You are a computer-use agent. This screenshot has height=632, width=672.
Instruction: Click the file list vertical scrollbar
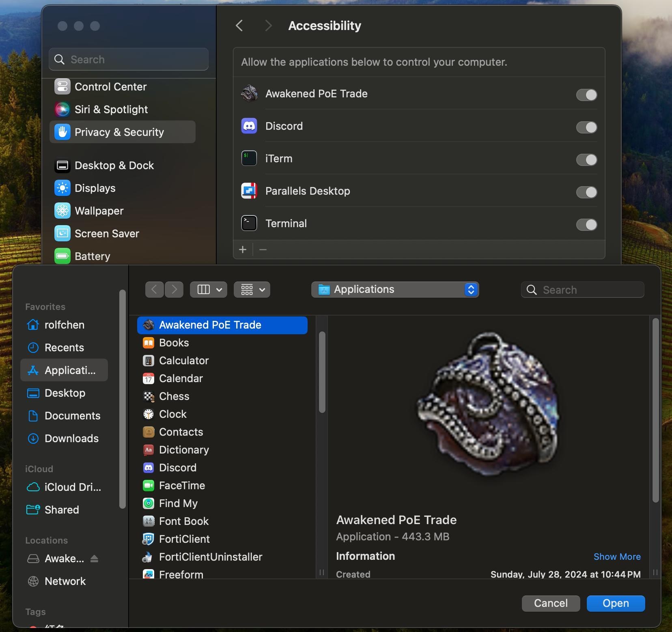(322, 372)
